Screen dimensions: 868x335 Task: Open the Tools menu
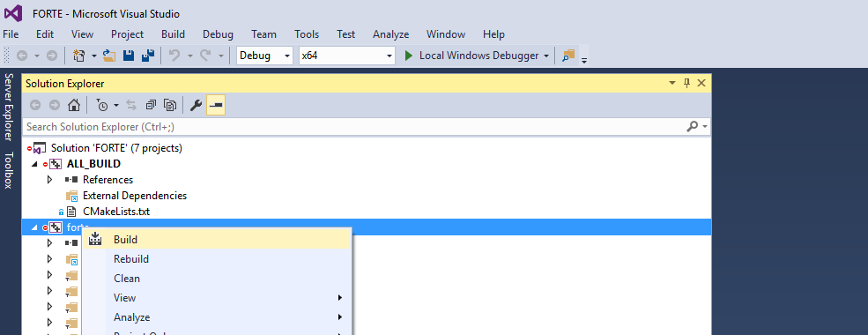[307, 34]
